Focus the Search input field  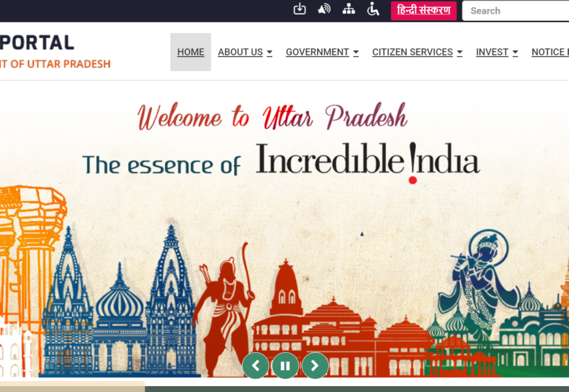515,11
